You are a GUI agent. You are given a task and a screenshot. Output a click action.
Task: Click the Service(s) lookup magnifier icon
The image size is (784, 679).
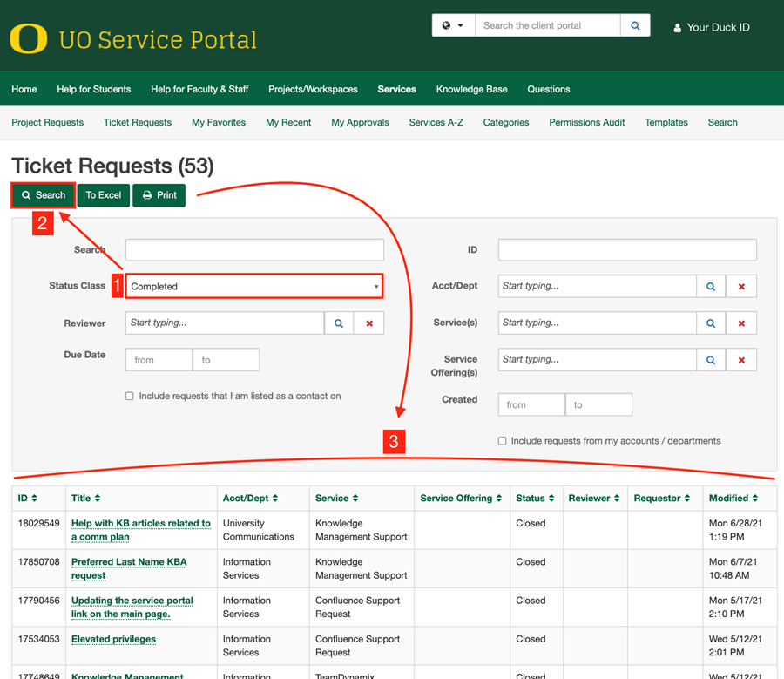click(x=711, y=323)
